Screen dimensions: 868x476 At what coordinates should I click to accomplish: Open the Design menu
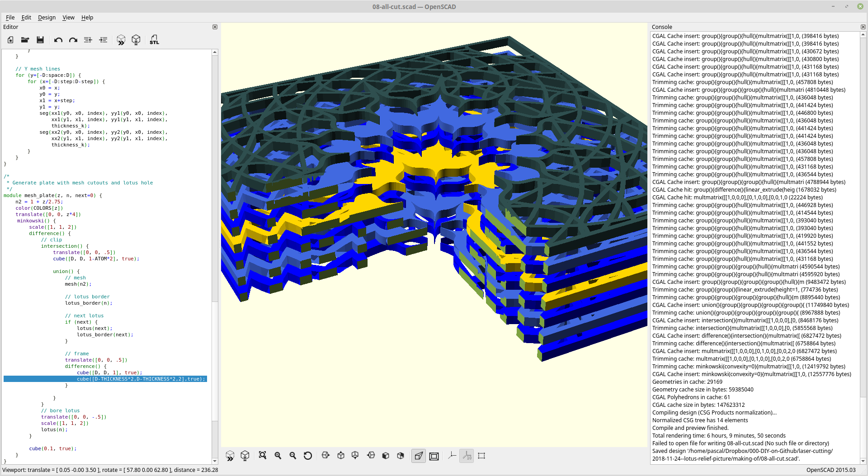click(47, 18)
